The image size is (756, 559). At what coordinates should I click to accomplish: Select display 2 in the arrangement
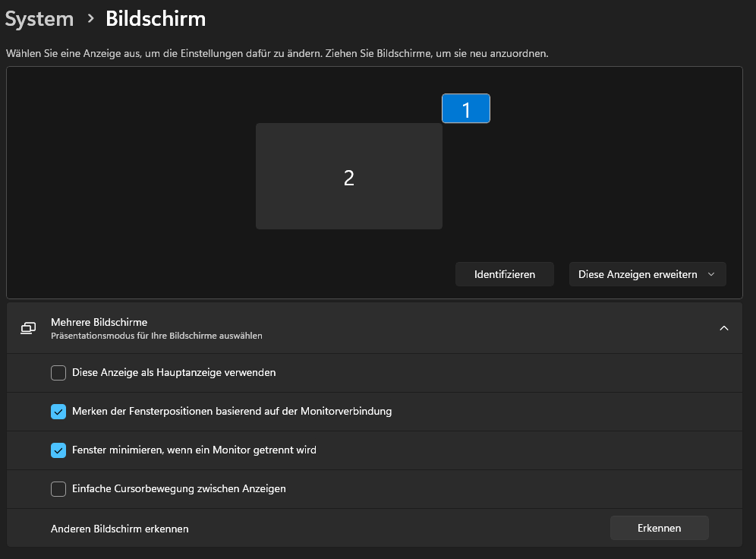tap(349, 176)
